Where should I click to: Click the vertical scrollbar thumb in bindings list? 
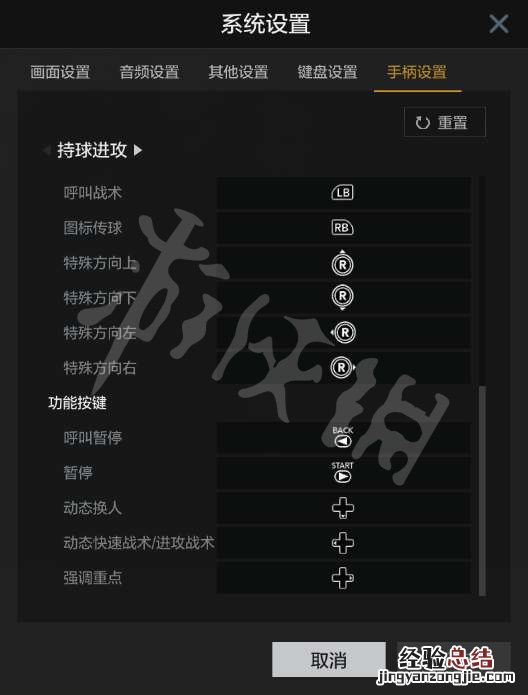pos(482,490)
